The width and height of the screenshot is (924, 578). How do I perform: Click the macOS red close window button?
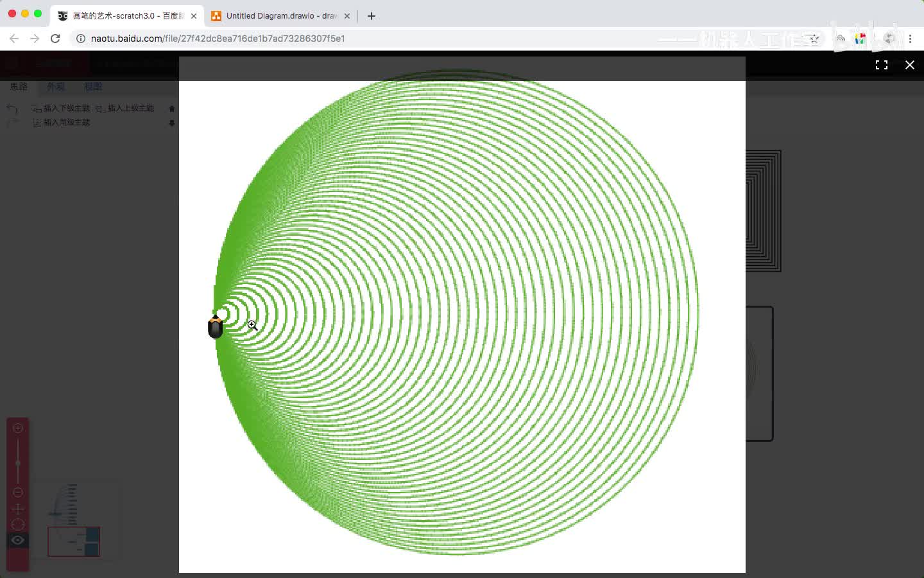pos(12,13)
